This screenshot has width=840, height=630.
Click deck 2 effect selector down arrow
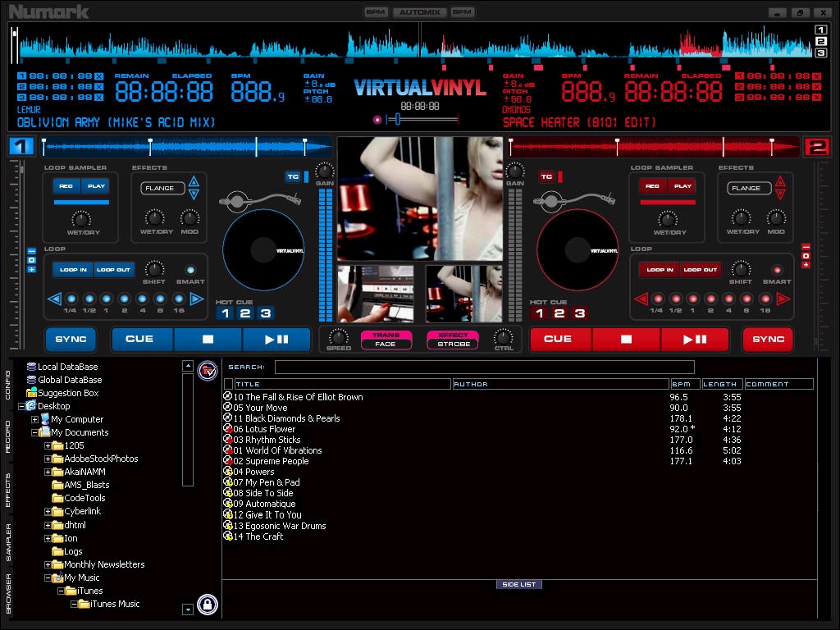tap(781, 194)
